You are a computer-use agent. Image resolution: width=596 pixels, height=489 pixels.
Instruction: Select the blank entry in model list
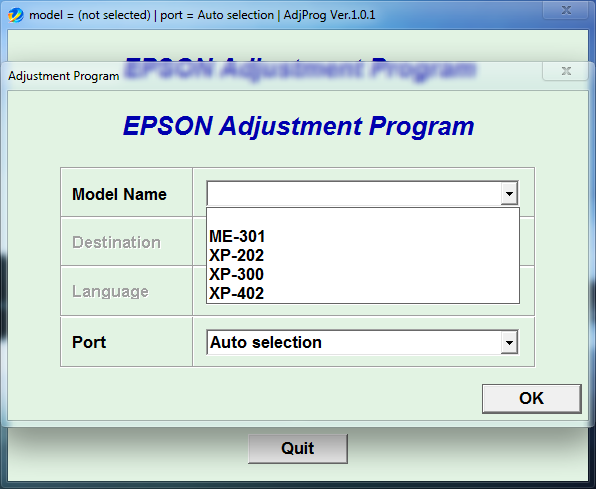(363, 218)
